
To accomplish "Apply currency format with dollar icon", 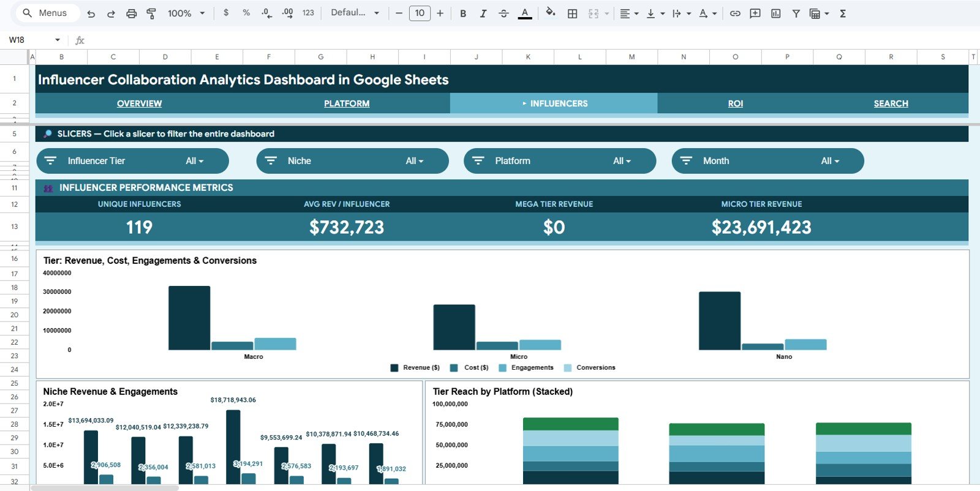I will [x=226, y=13].
